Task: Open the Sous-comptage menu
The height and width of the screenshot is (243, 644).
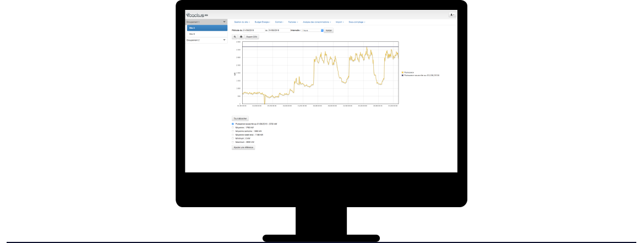Action: (x=357, y=22)
